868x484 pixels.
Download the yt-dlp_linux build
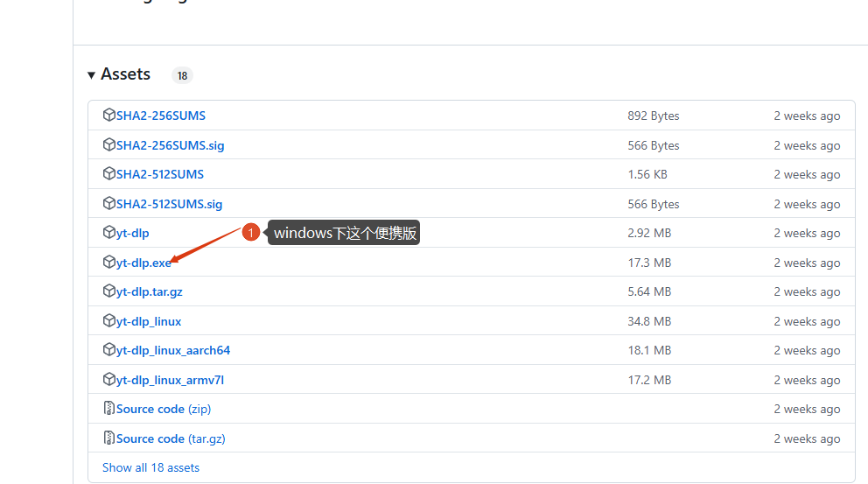coord(149,321)
